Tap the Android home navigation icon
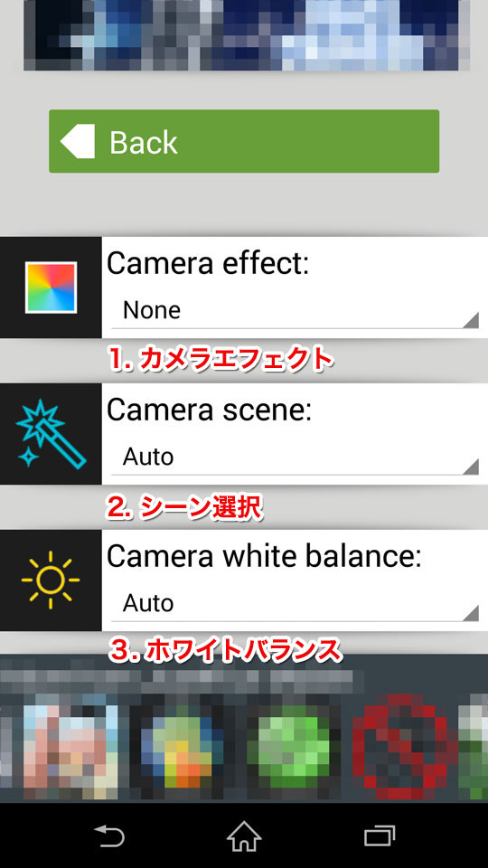488x868 pixels. click(x=244, y=835)
